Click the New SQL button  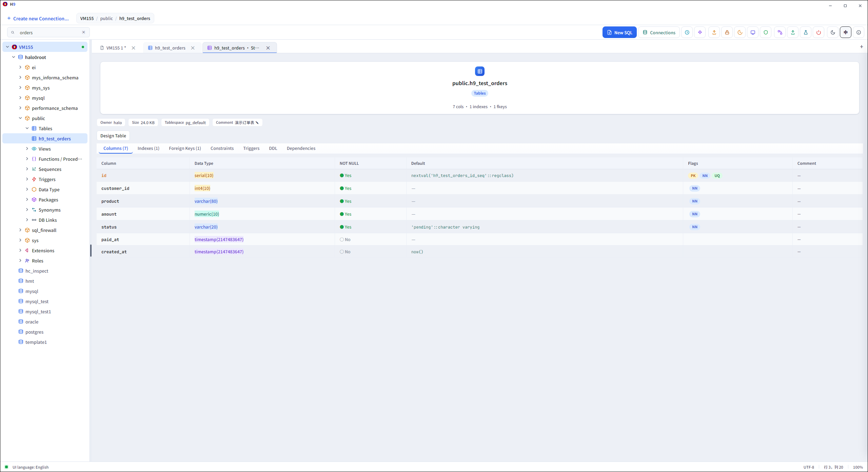619,33
